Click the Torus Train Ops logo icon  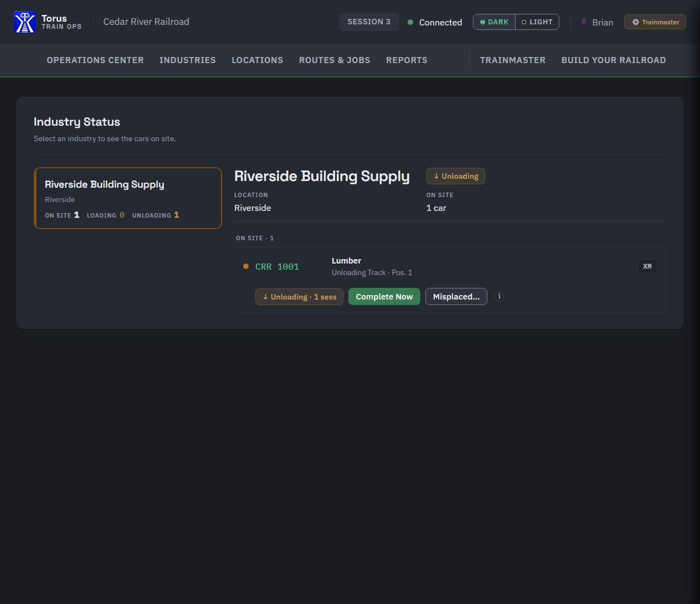pyautogui.click(x=25, y=22)
